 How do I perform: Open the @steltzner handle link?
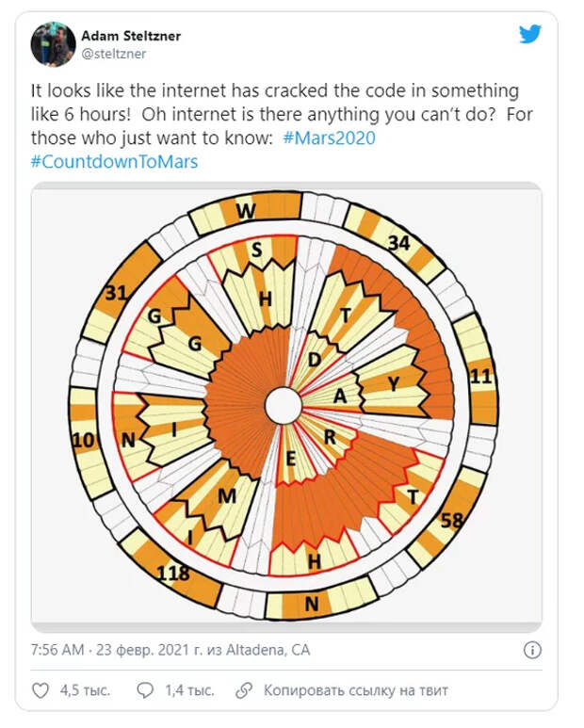pos(114,54)
